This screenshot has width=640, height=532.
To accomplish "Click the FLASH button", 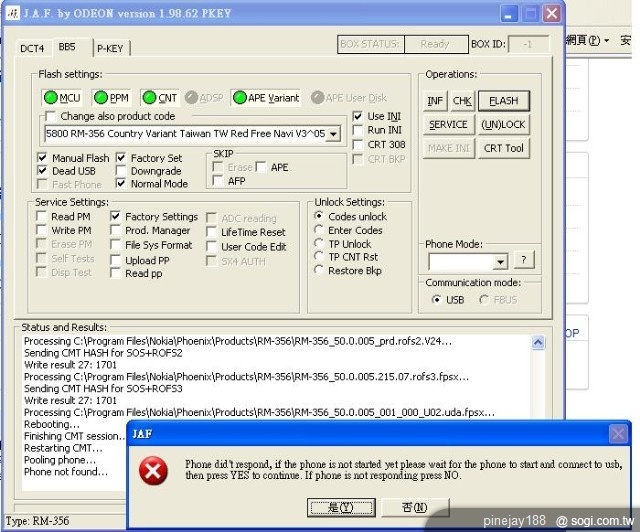I will [504, 101].
